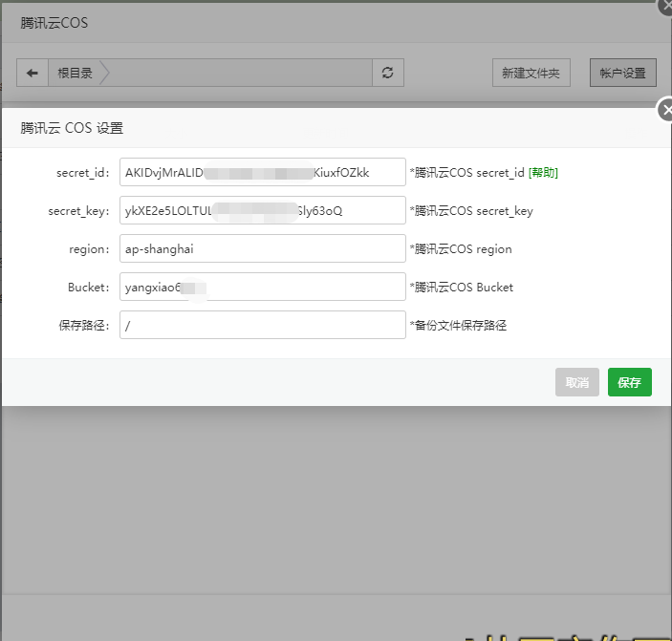Edit the region field ap-shanghai
Screen dimensions: 672x641
pos(263,248)
